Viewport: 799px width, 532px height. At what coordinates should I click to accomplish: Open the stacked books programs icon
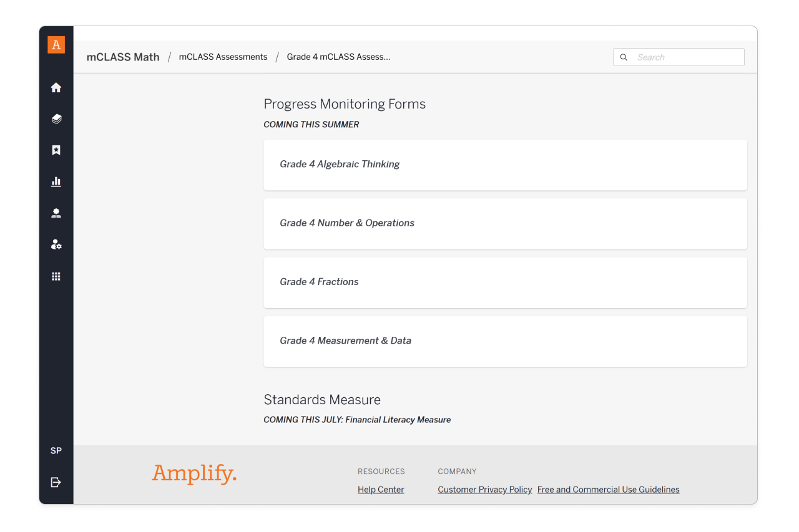(56, 119)
